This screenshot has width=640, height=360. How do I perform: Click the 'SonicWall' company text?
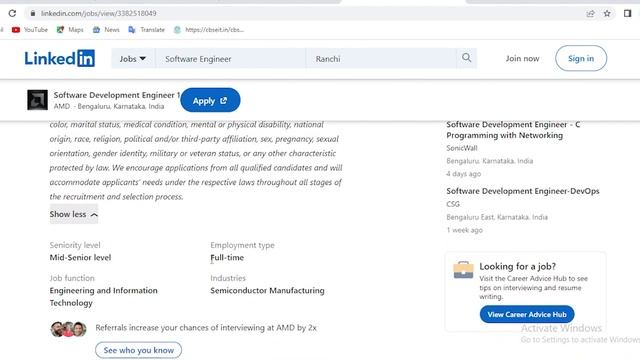pos(462,148)
